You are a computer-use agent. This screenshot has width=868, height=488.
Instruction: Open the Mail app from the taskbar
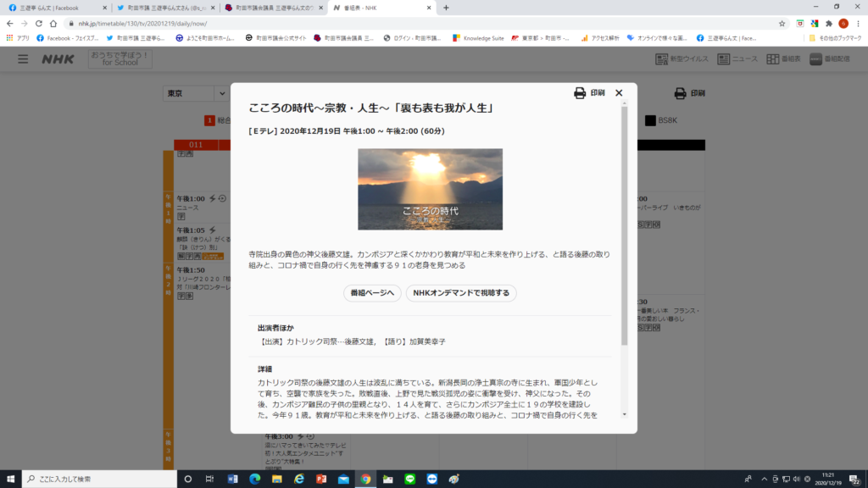tap(343, 480)
